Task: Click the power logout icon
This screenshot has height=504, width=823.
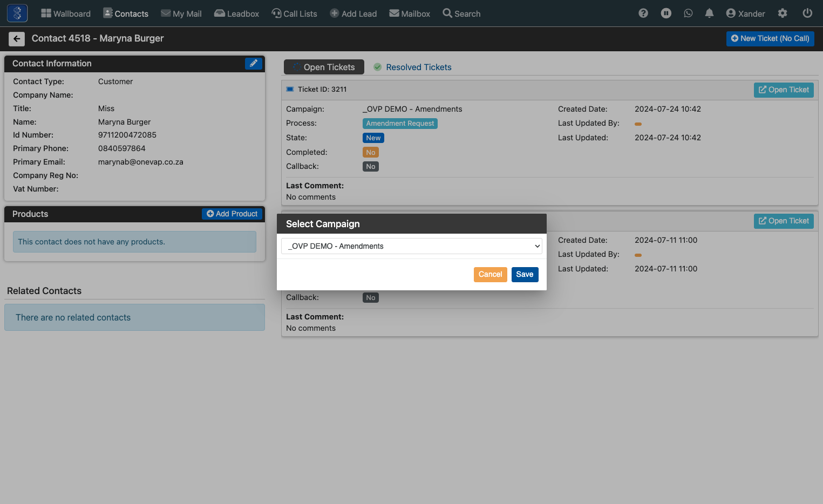Action: [x=807, y=13]
